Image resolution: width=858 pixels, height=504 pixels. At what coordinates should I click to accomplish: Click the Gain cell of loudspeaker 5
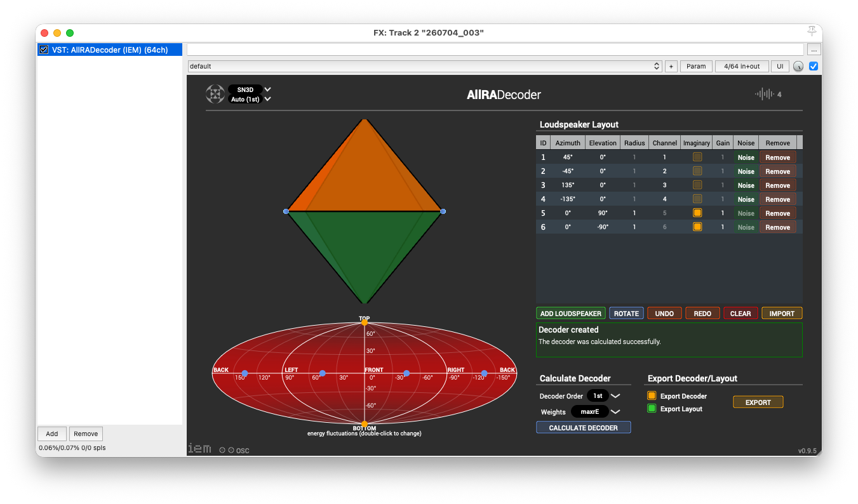(x=723, y=213)
